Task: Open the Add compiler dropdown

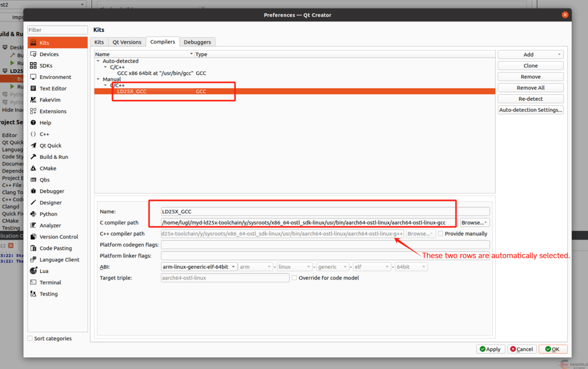Action: pyautogui.click(x=530, y=54)
